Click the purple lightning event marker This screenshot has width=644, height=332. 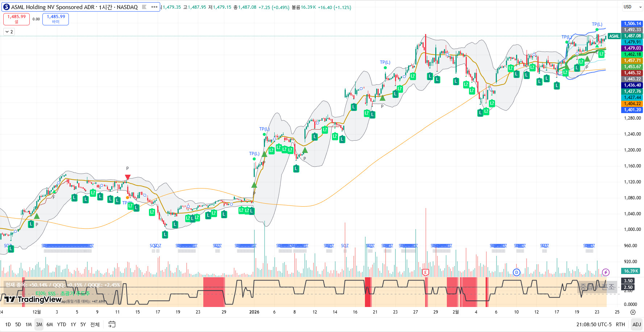[606, 272]
